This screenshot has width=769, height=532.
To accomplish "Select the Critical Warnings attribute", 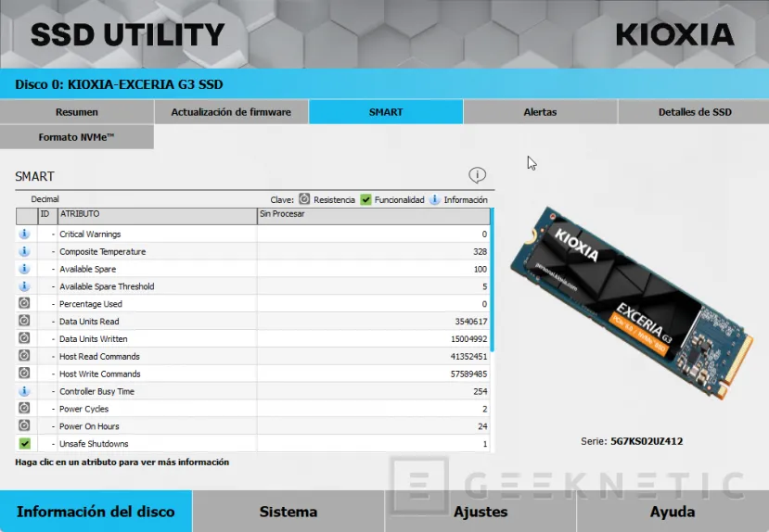I will point(90,234).
